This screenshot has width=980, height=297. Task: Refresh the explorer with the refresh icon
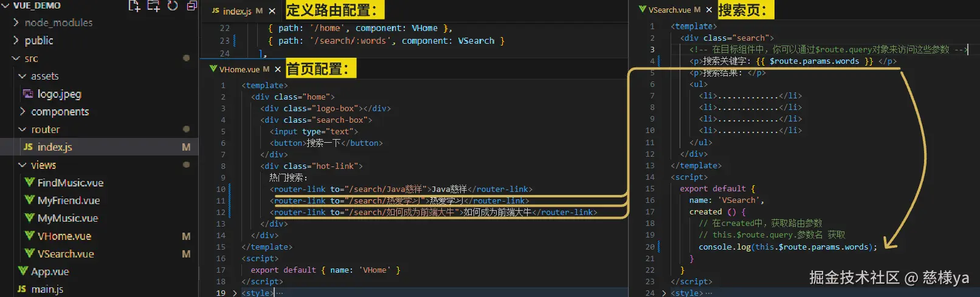tap(173, 5)
